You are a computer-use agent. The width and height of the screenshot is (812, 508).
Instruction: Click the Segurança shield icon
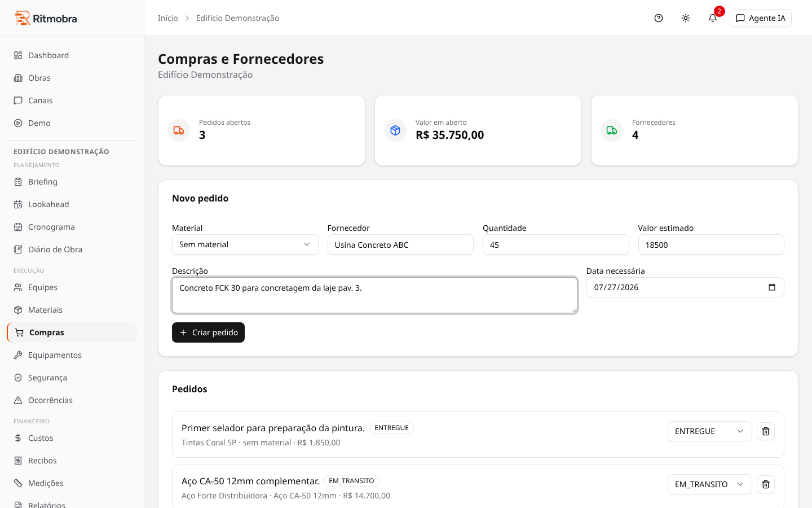click(x=18, y=378)
